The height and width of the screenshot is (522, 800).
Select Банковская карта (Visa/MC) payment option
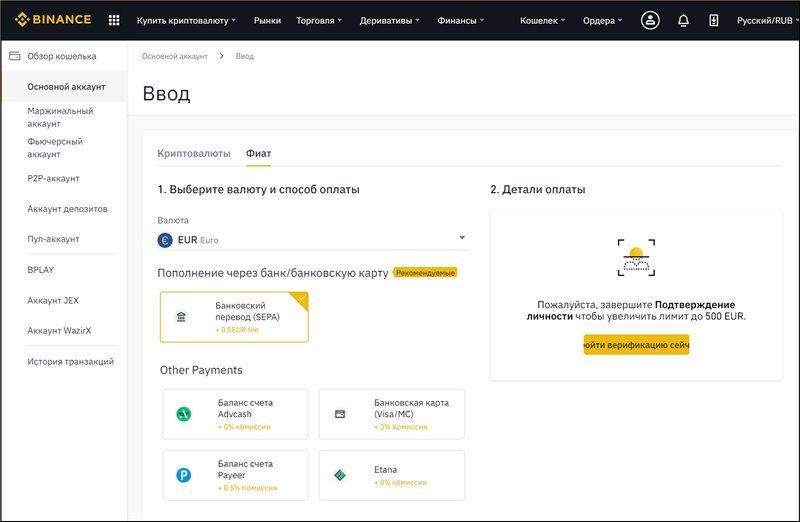(x=392, y=414)
